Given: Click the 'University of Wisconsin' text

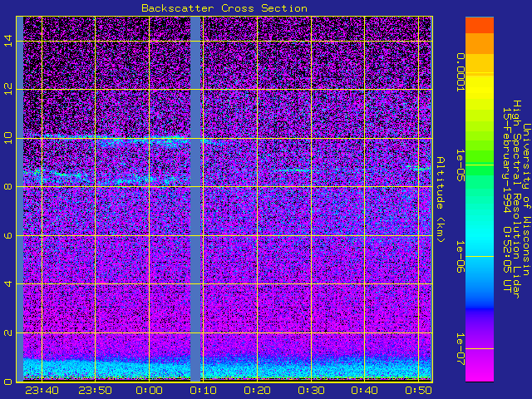Looking at the screenshot, I should [525, 199].
